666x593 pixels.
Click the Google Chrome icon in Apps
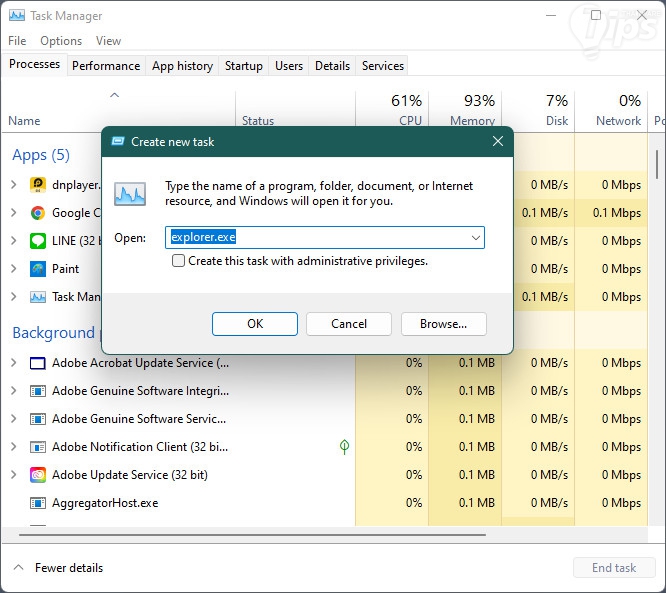click(38, 213)
